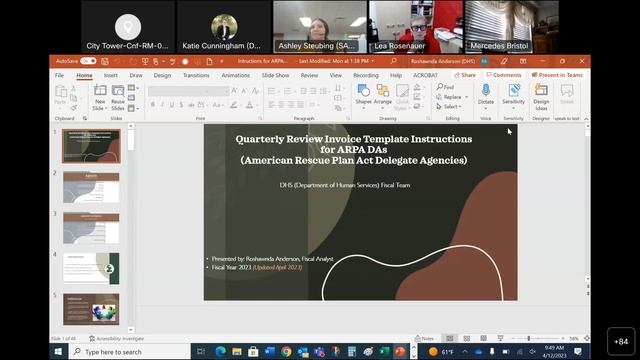Viewport: 640px width, 360px height.
Task: Click Increase Font Size icon
Action: pos(234,91)
